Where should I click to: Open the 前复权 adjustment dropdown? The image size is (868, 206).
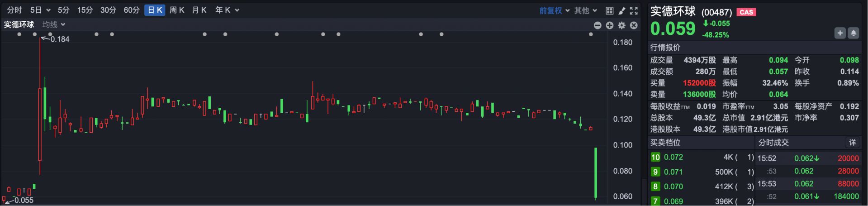pyautogui.click(x=554, y=10)
